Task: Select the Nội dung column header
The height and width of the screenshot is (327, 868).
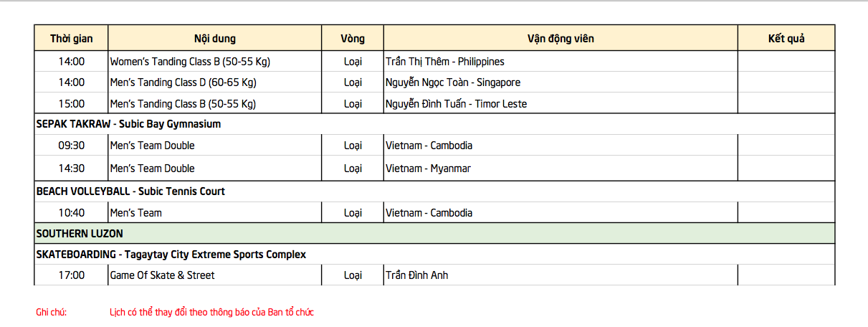Action: point(214,38)
